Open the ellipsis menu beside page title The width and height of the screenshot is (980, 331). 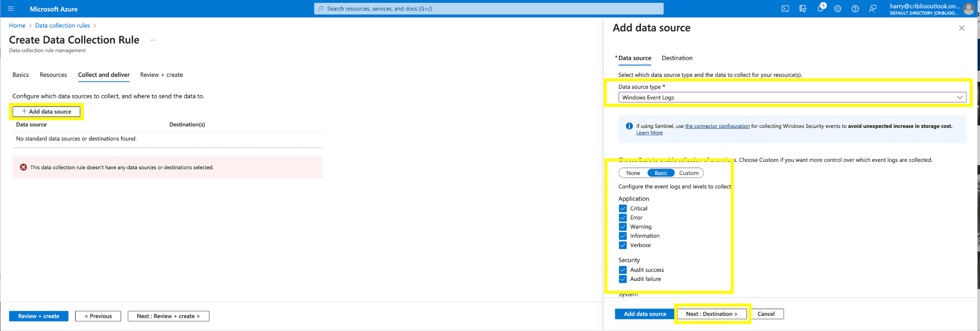click(x=153, y=40)
